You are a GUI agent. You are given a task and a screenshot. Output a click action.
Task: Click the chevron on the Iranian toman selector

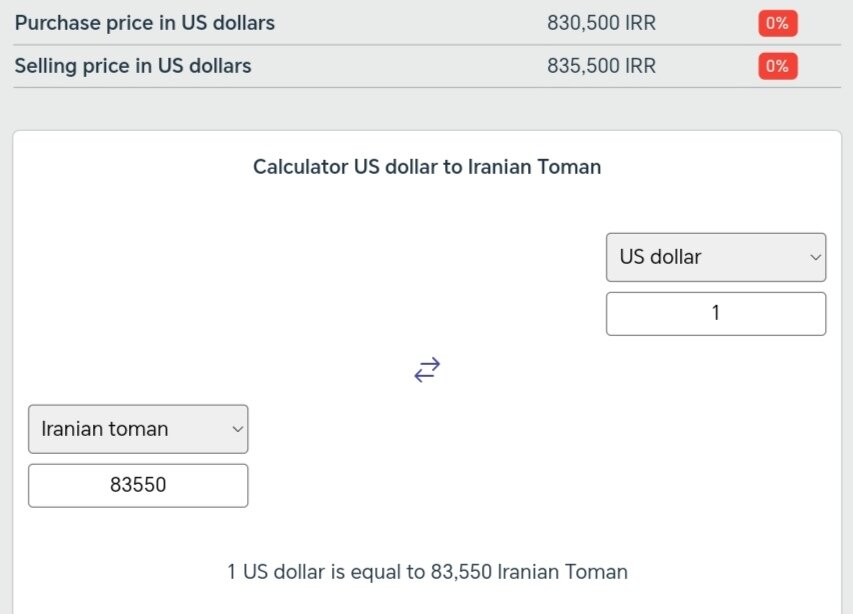pos(237,429)
